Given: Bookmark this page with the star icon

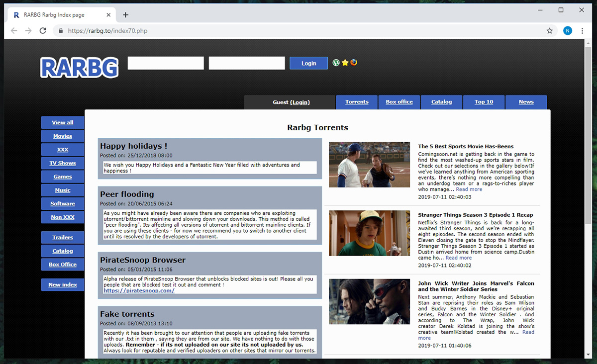Looking at the screenshot, I should [550, 31].
